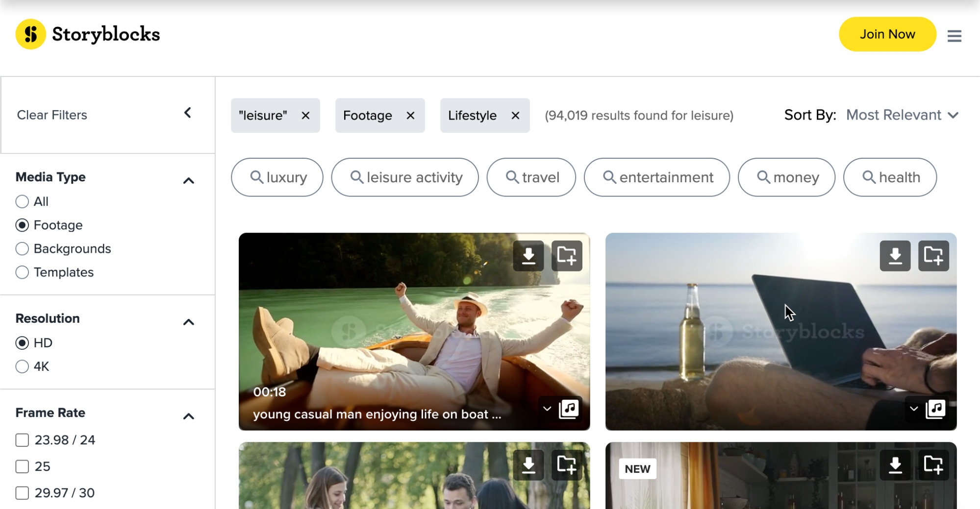The width and height of the screenshot is (980, 509).
Task: Remove the Lifestyle filter tag
Action: pyautogui.click(x=515, y=116)
